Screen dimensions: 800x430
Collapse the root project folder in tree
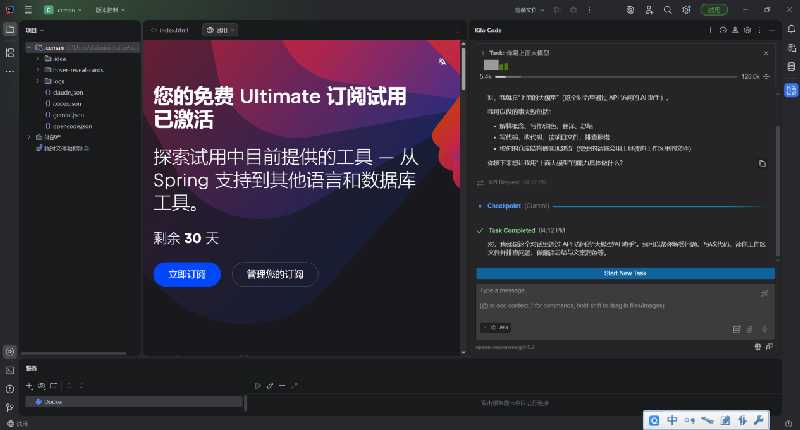28,47
